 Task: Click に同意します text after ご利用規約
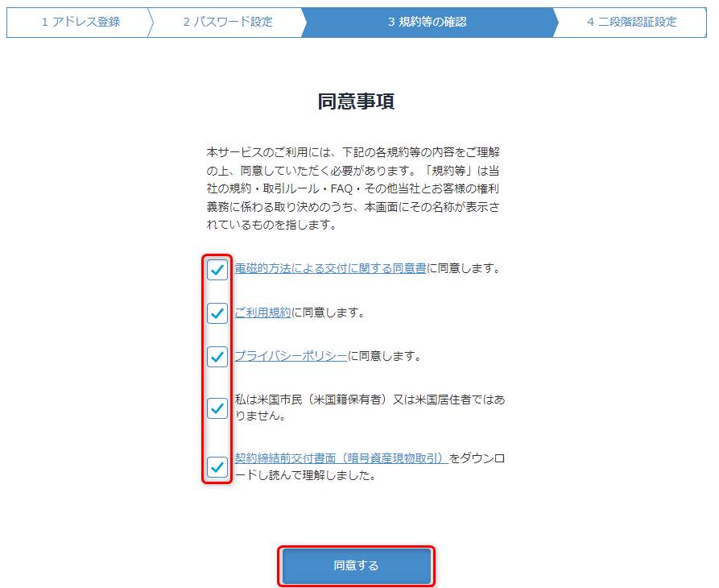[329, 313]
